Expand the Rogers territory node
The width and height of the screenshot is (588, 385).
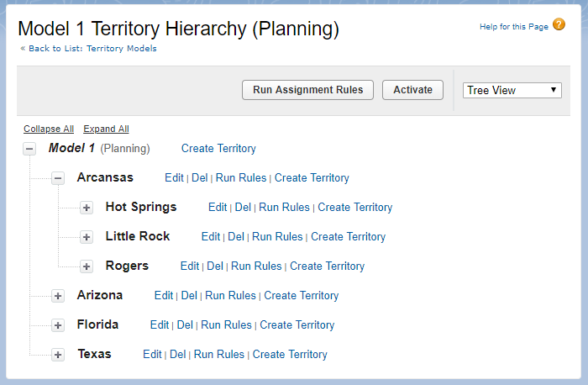[x=87, y=266]
